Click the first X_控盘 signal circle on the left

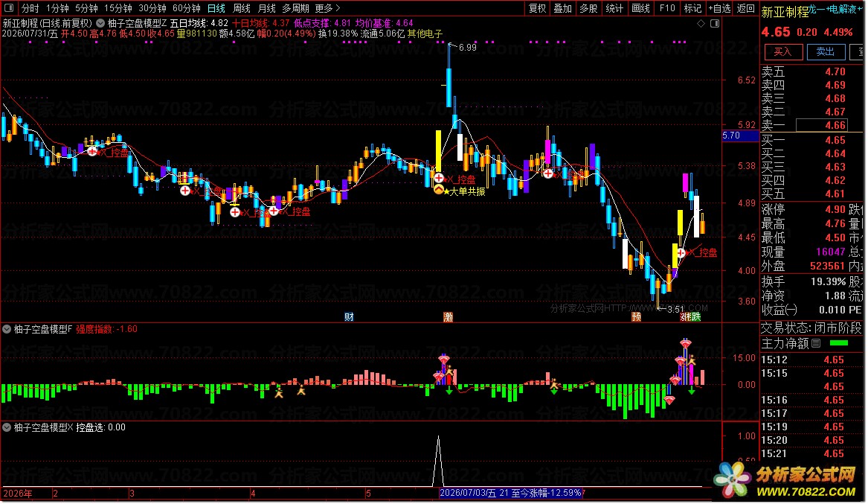pyautogui.click(x=92, y=151)
